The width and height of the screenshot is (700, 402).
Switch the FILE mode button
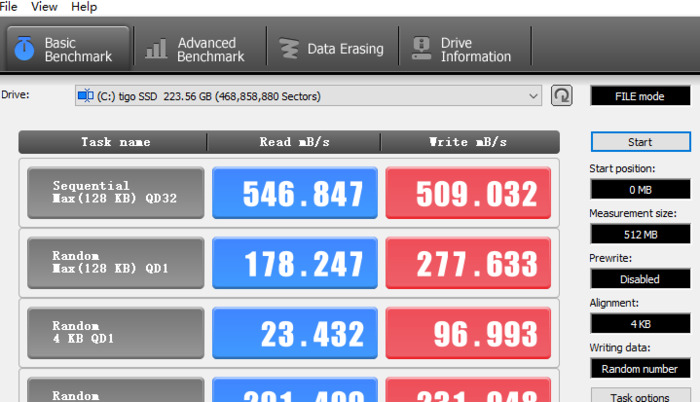(639, 96)
